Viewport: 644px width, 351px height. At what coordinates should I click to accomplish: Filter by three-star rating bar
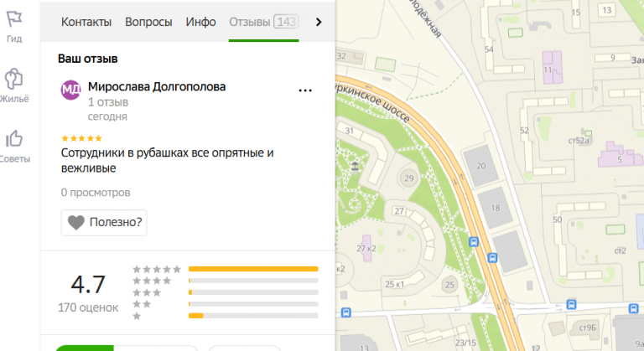(x=253, y=292)
